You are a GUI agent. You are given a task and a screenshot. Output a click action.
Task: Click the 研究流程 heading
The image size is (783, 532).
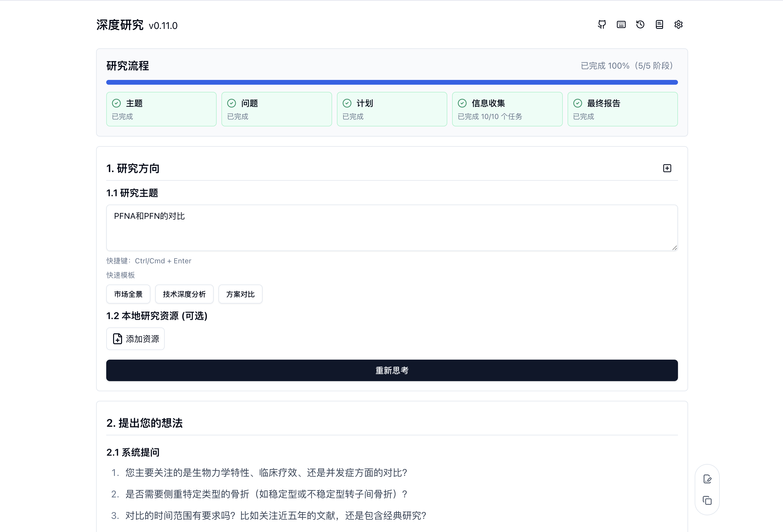click(128, 66)
